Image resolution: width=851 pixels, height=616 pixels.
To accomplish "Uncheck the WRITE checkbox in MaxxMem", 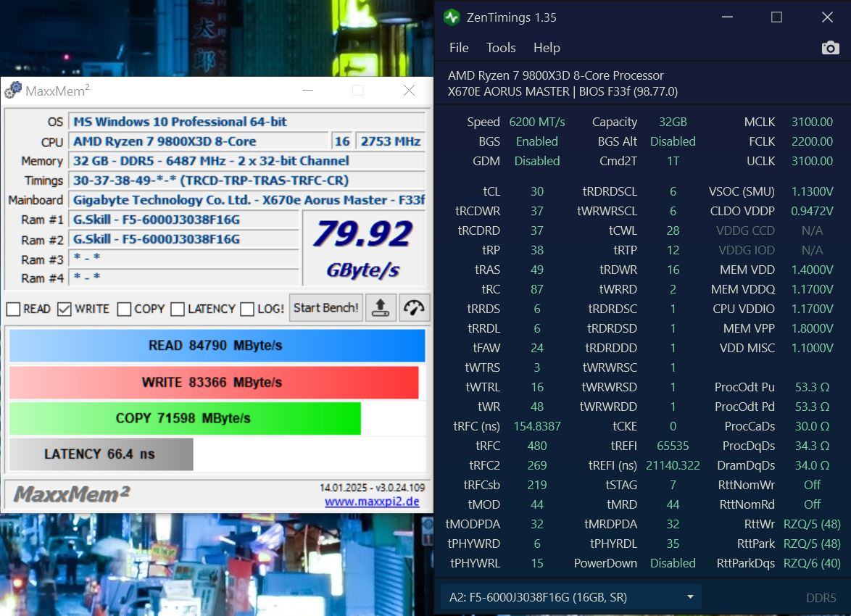I will tap(65, 309).
